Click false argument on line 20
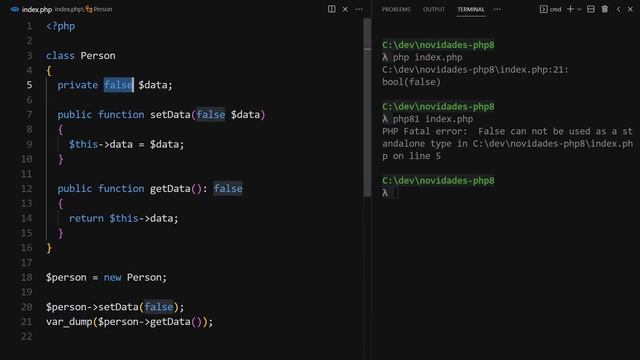This screenshot has width=640, height=360. coord(159,307)
